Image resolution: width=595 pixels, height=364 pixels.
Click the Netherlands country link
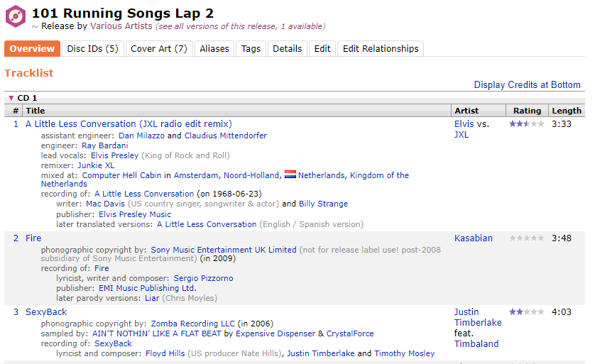pyautogui.click(x=321, y=175)
